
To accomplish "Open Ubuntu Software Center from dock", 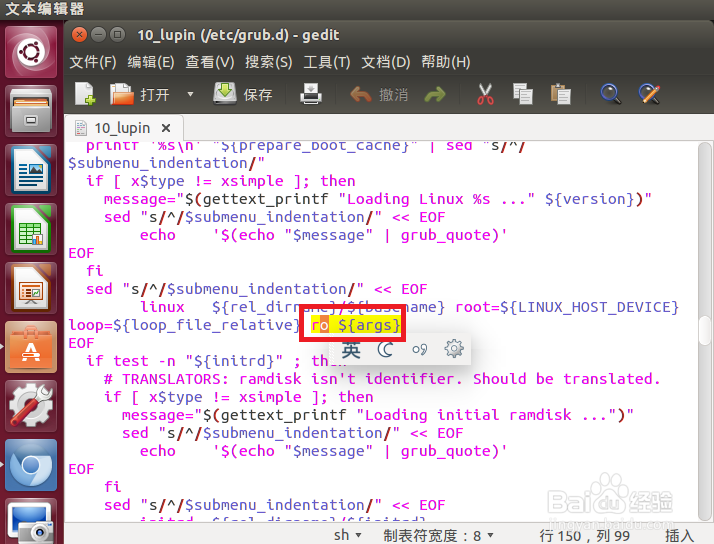I will coord(31,347).
